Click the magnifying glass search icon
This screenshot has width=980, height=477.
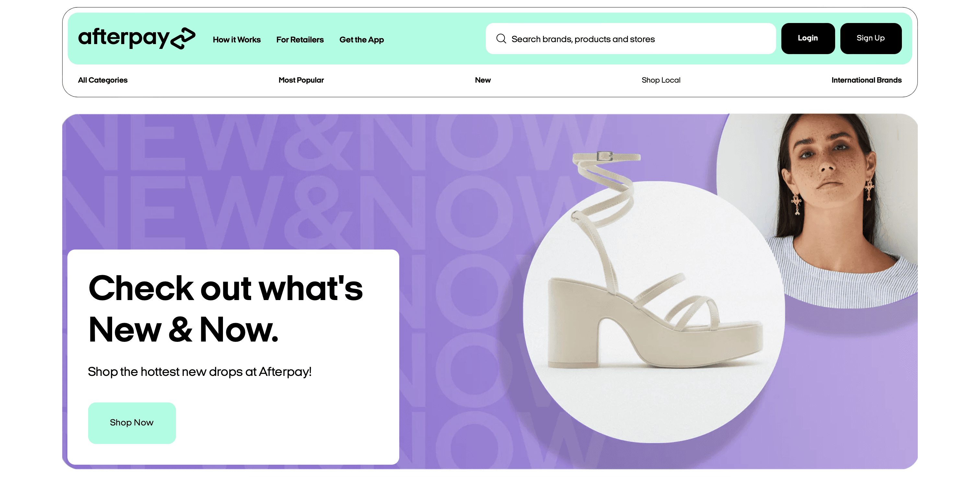pyautogui.click(x=501, y=39)
